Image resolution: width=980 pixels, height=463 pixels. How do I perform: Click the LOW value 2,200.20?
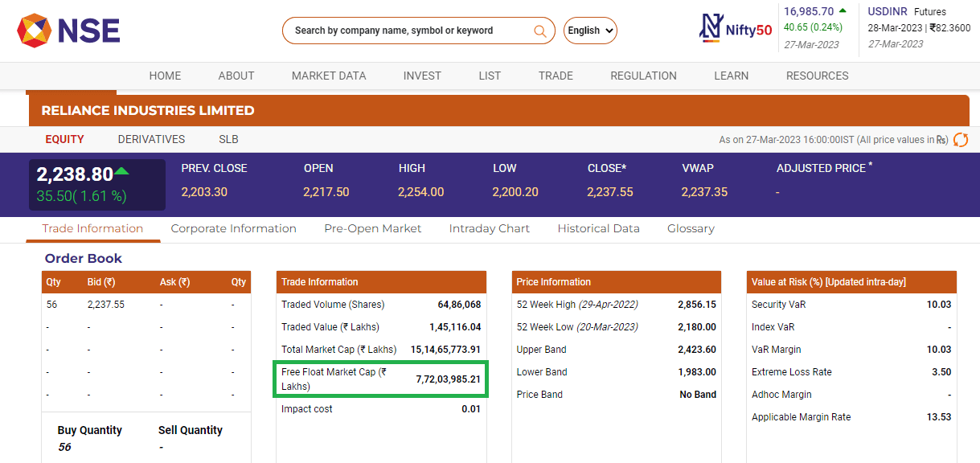tap(515, 192)
